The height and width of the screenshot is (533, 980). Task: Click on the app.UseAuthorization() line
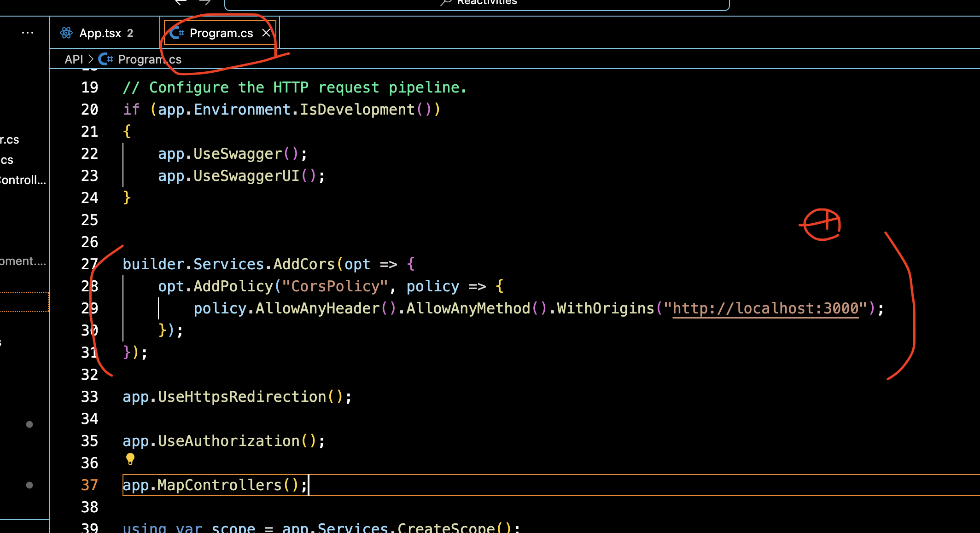(x=224, y=441)
